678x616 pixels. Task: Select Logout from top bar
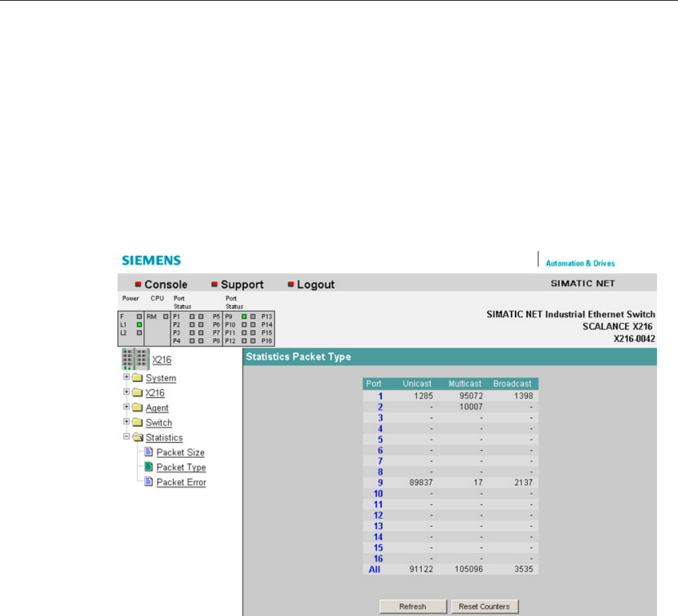tap(316, 285)
